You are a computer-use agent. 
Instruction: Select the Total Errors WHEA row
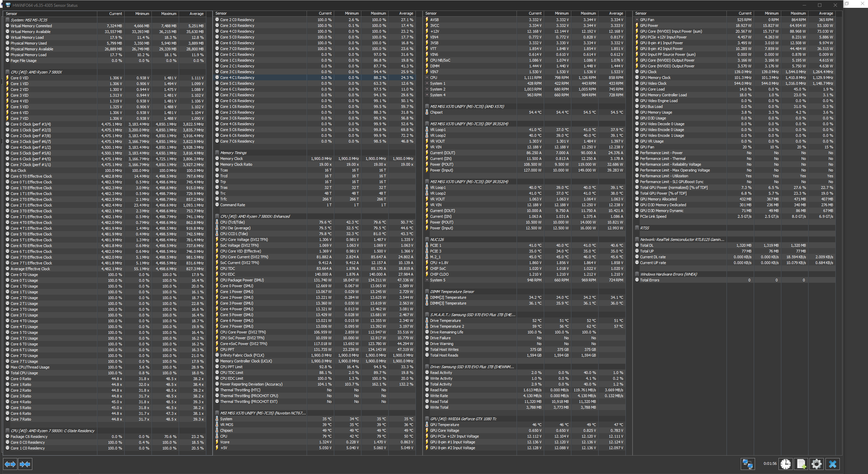pyautogui.click(x=649, y=280)
